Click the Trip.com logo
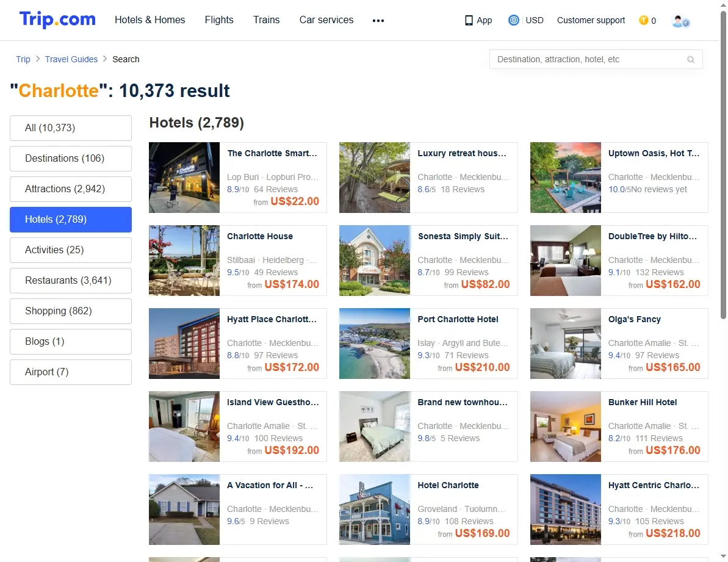 (x=57, y=20)
